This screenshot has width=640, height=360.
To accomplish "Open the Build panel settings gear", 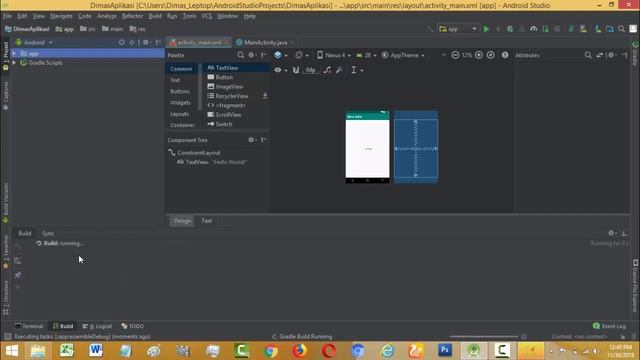I will 611,233.
